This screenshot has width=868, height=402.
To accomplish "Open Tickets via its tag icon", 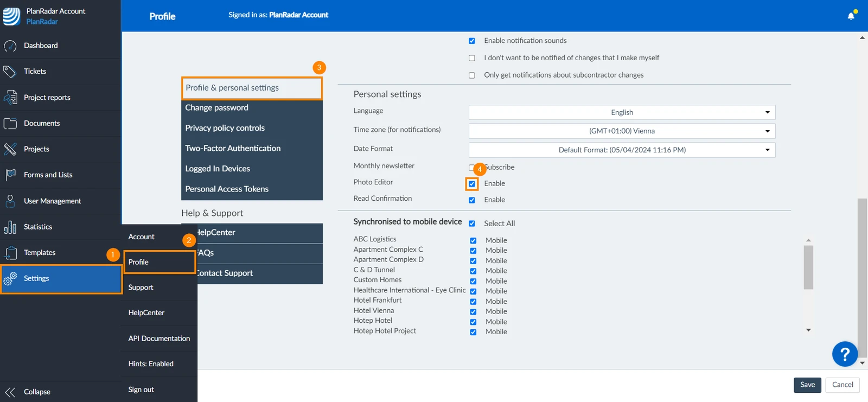I will coord(10,72).
